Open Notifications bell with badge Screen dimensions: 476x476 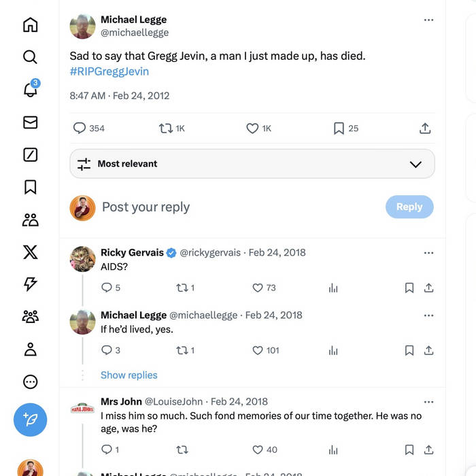coord(31,90)
